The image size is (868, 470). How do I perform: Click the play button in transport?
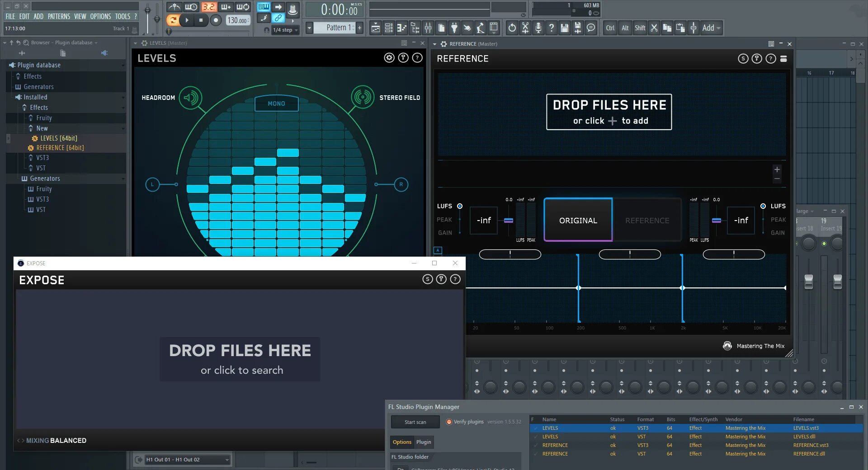point(187,20)
